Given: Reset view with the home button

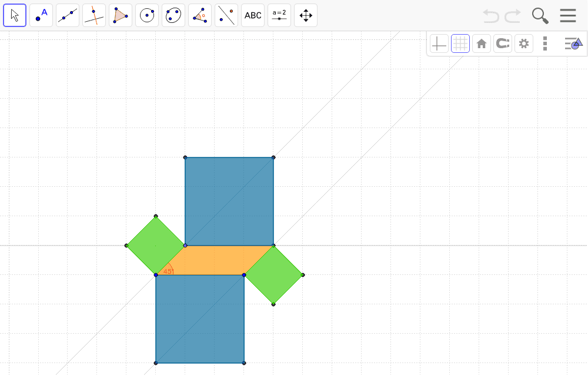Looking at the screenshot, I should [x=482, y=44].
